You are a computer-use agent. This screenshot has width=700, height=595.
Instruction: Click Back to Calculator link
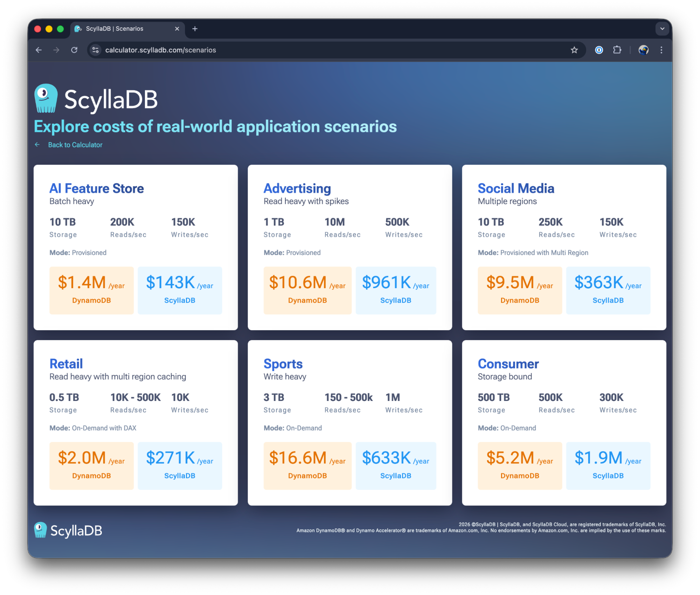click(75, 145)
